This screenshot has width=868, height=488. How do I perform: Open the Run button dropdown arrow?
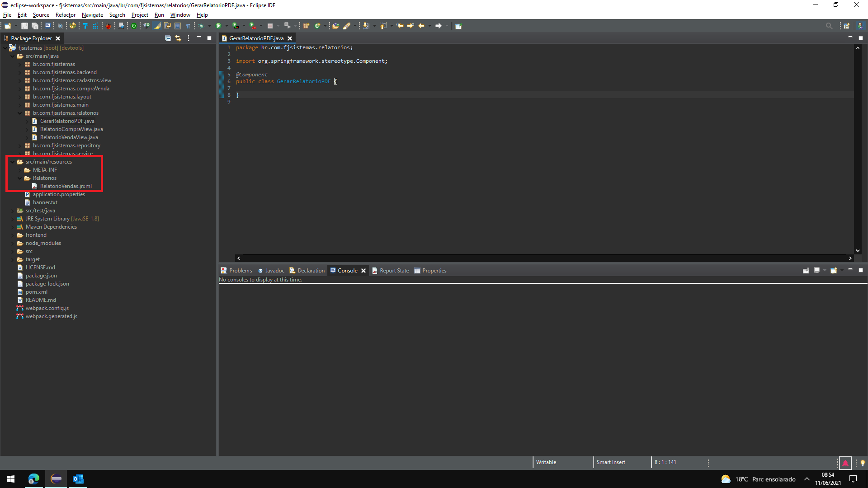click(x=226, y=26)
